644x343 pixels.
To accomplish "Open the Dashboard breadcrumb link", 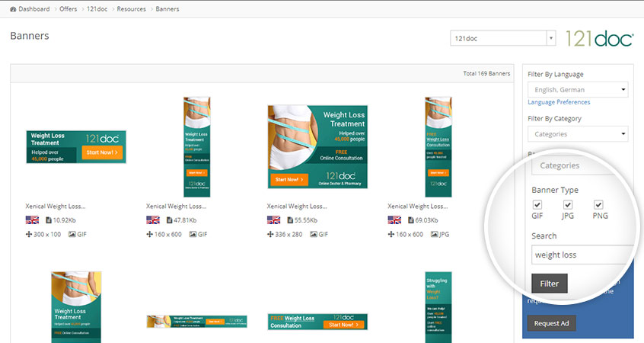I will point(33,8).
